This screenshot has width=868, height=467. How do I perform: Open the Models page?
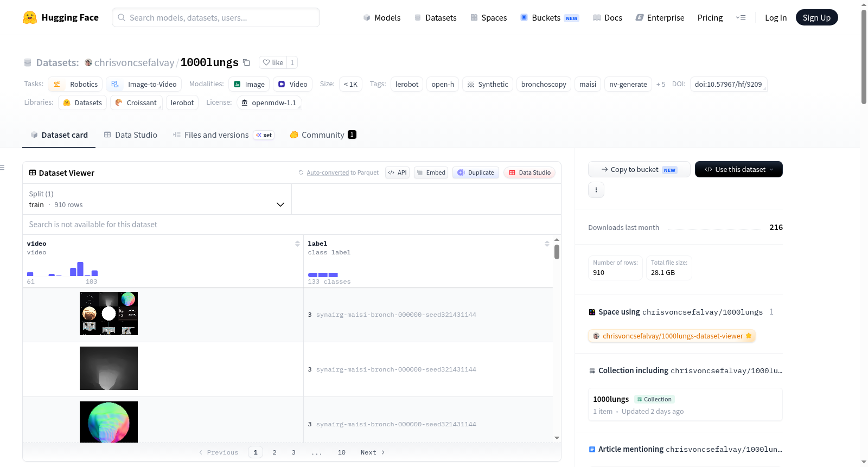[382, 17]
